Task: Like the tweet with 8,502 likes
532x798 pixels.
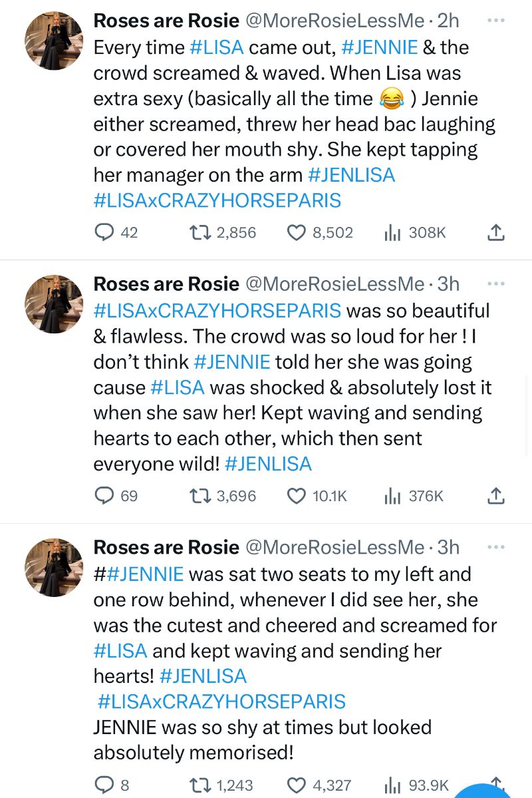Action: coord(296,232)
